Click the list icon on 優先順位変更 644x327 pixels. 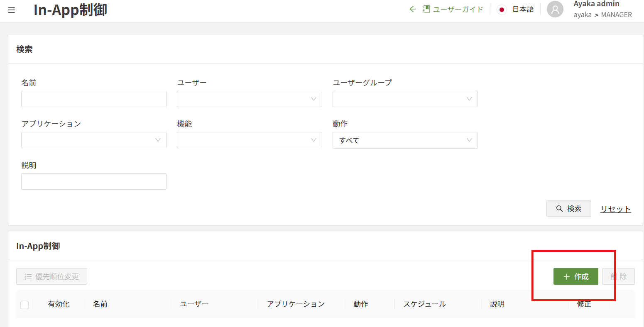pos(28,277)
